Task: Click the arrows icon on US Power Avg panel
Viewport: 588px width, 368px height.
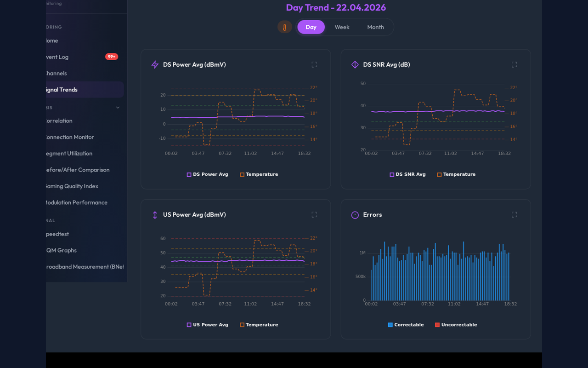Action: tap(154, 214)
